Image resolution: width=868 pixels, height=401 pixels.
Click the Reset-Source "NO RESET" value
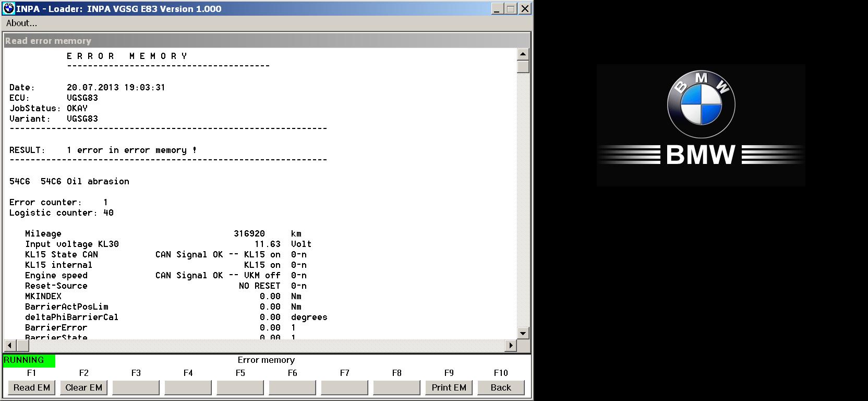[260, 286]
